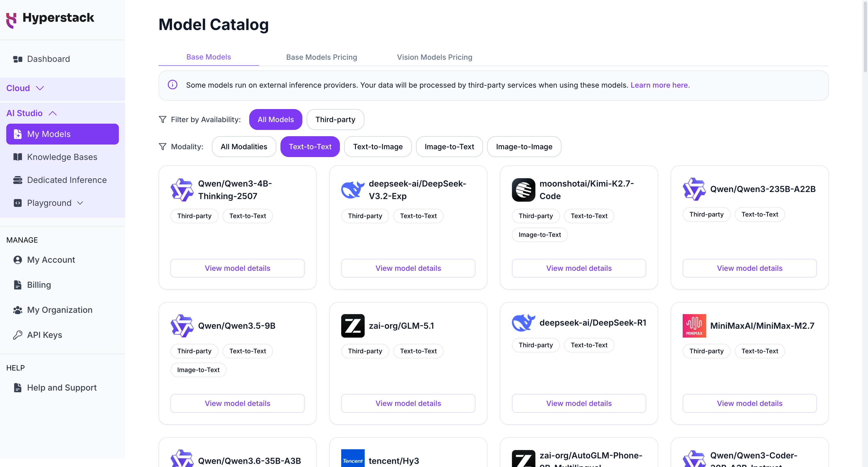The image size is (868, 467).
Task: Select the Text-to-Text modality filter
Action: (x=310, y=147)
